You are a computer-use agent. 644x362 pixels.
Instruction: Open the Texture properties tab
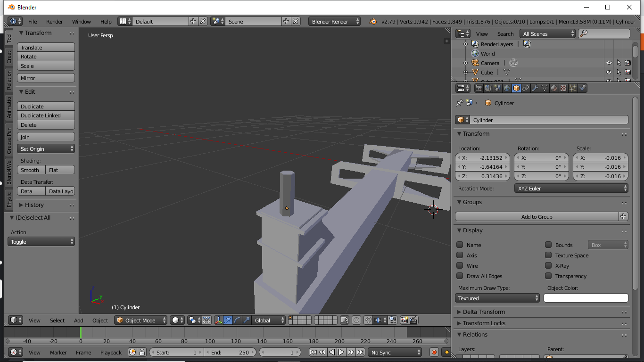pyautogui.click(x=563, y=88)
